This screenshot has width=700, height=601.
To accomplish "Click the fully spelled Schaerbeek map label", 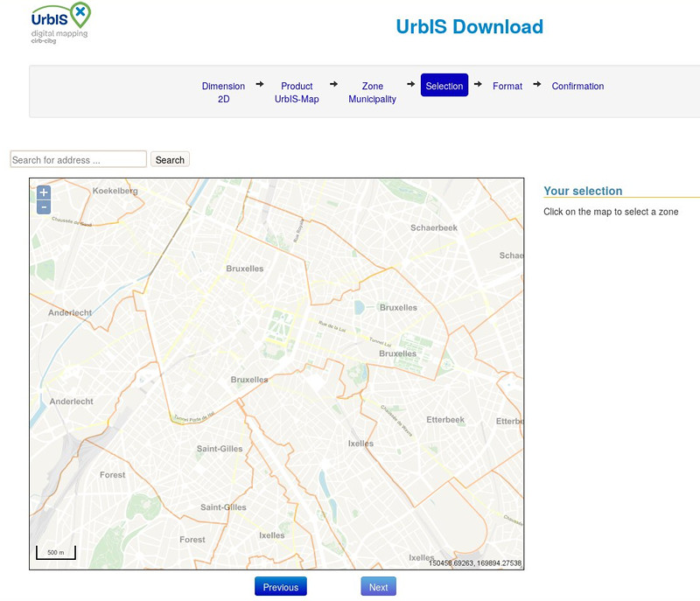I will [x=434, y=227].
